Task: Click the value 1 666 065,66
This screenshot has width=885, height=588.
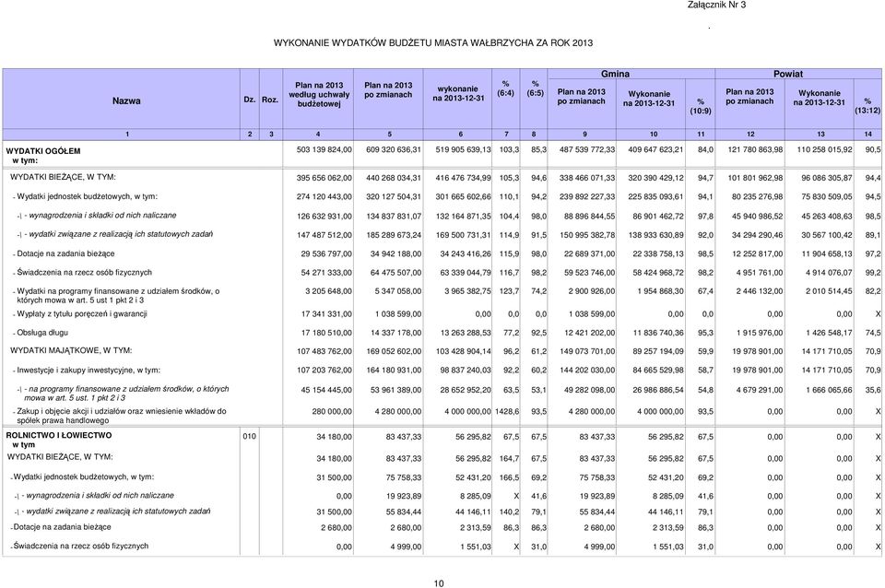Action: click(x=829, y=390)
